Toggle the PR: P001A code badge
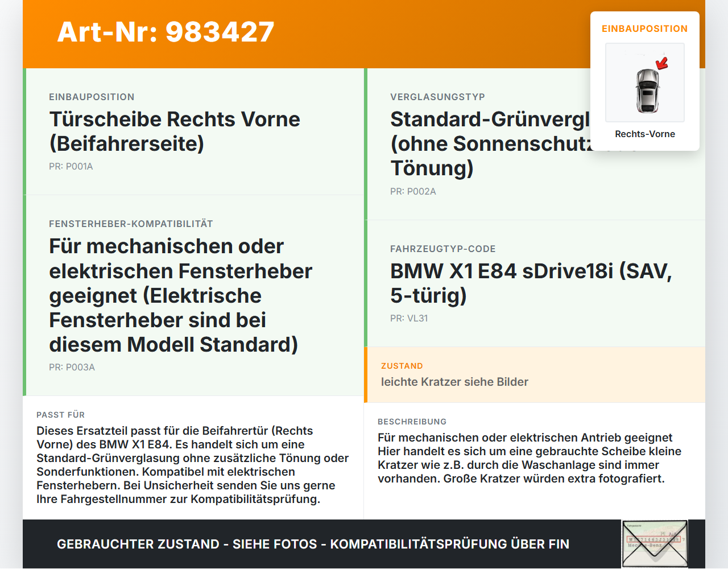Viewport: 728px width, 569px height. tap(71, 166)
